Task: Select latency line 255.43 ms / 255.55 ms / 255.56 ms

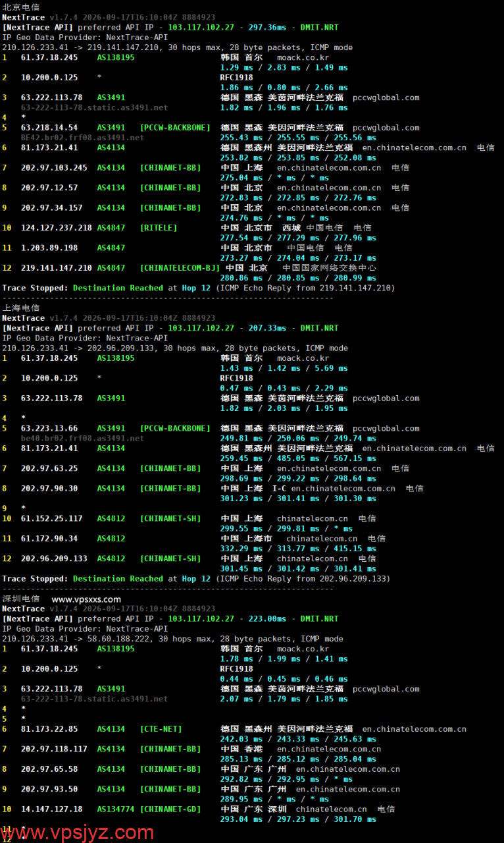Action: [x=298, y=137]
